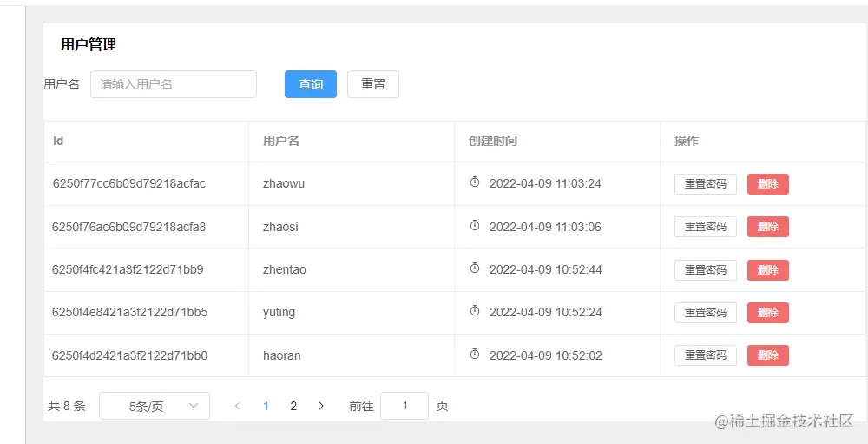This screenshot has width=868, height=444.
Task: Select page 1 in pagination
Action: 266,406
